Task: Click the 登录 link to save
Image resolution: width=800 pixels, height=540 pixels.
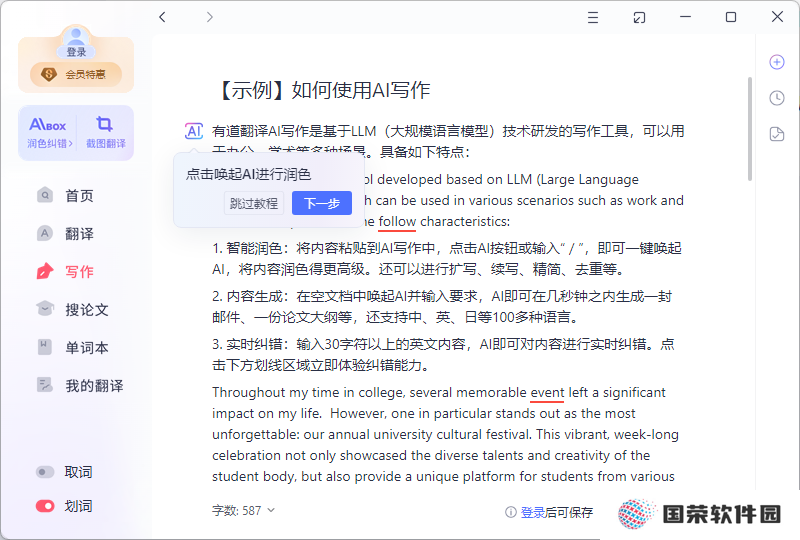Action: click(x=533, y=512)
